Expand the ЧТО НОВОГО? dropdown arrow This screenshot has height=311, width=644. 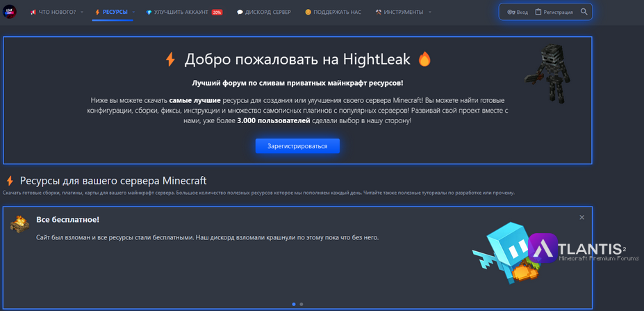coord(82,13)
